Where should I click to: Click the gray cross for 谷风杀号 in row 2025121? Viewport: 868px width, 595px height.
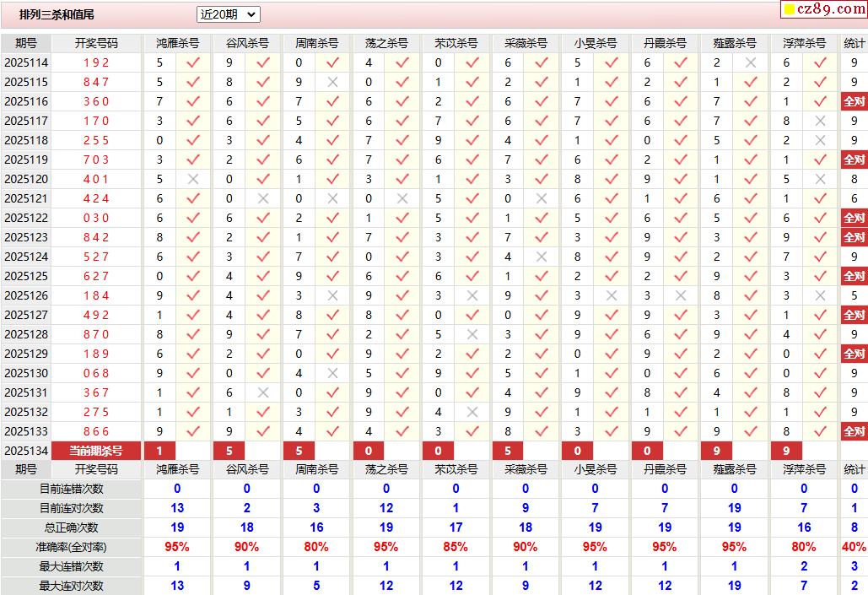click(x=263, y=198)
